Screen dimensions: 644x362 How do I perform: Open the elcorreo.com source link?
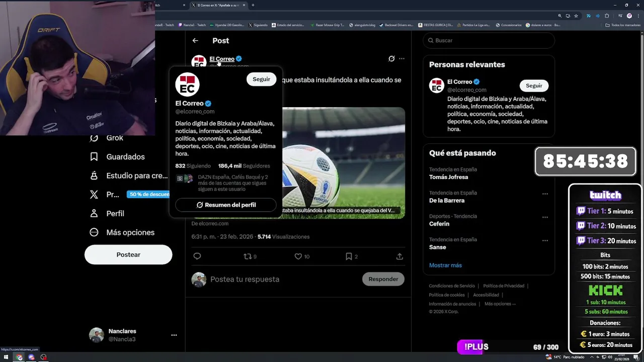click(x=210, y=224)
